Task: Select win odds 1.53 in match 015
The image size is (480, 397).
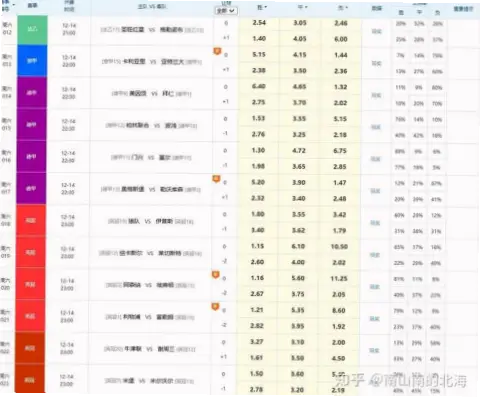Action: click(x=258, y=119)
